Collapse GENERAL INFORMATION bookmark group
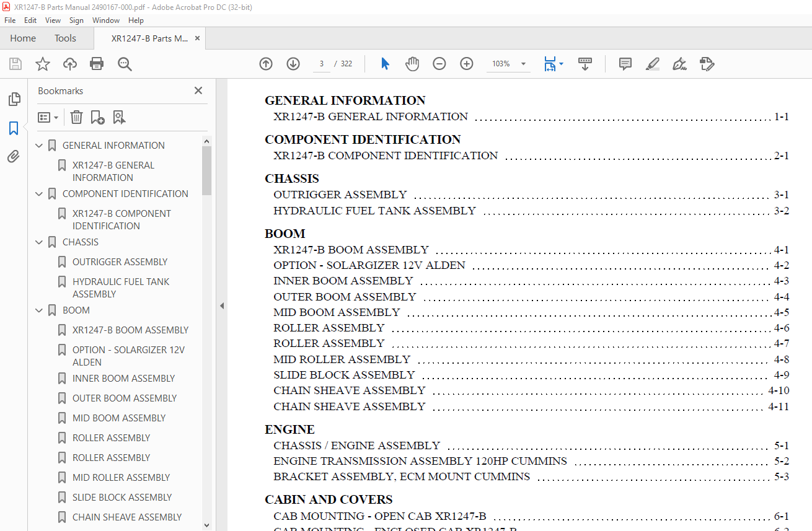Screen dimensions: 812x531 coord(40,146)
